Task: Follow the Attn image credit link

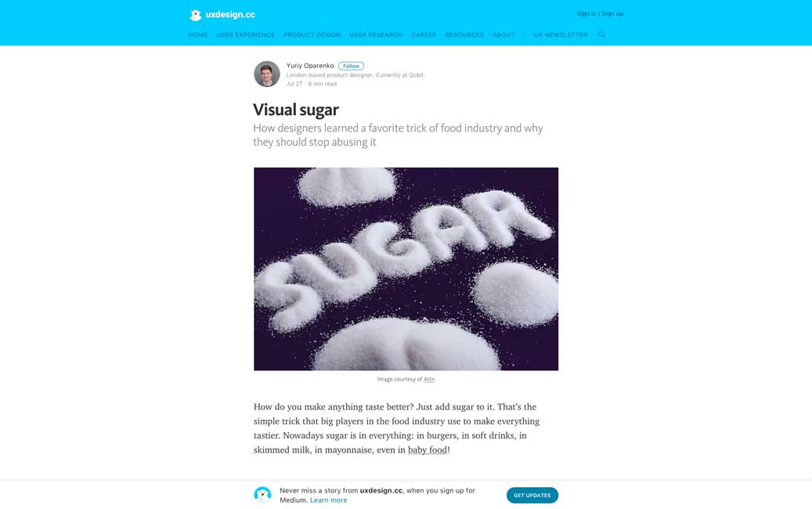Action: pos(429,379)
